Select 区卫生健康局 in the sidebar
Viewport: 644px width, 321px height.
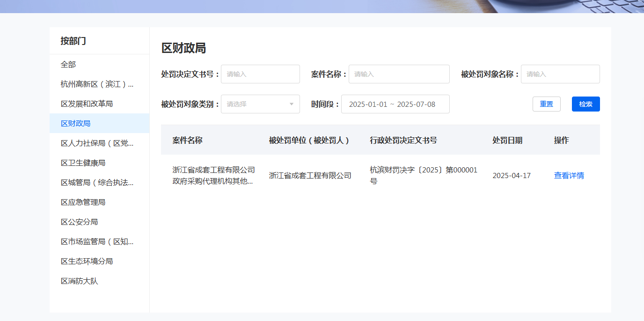83,163
